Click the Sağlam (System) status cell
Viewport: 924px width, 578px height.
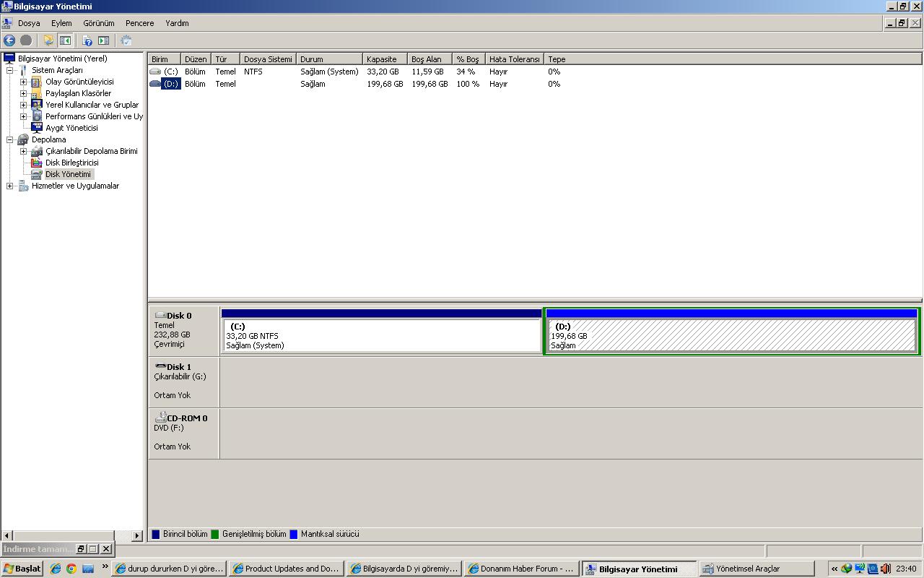click(x=329, y=72)
